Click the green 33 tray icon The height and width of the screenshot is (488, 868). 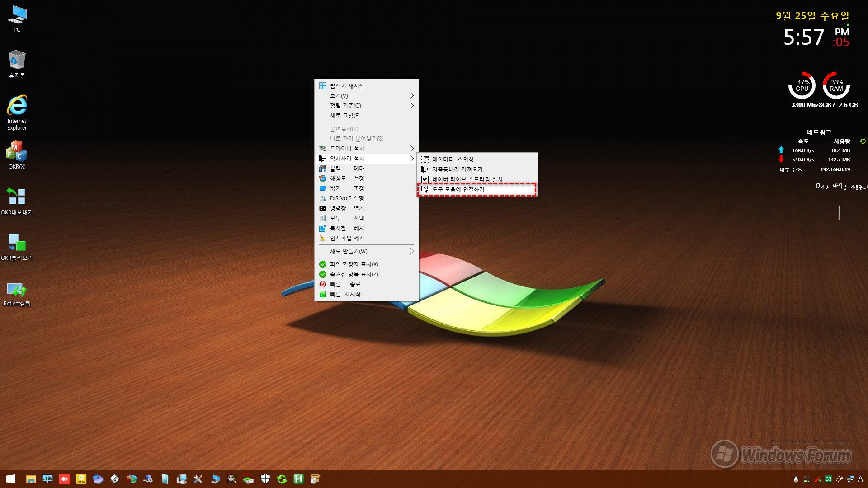pyautogui.click(x=828, y=479)
